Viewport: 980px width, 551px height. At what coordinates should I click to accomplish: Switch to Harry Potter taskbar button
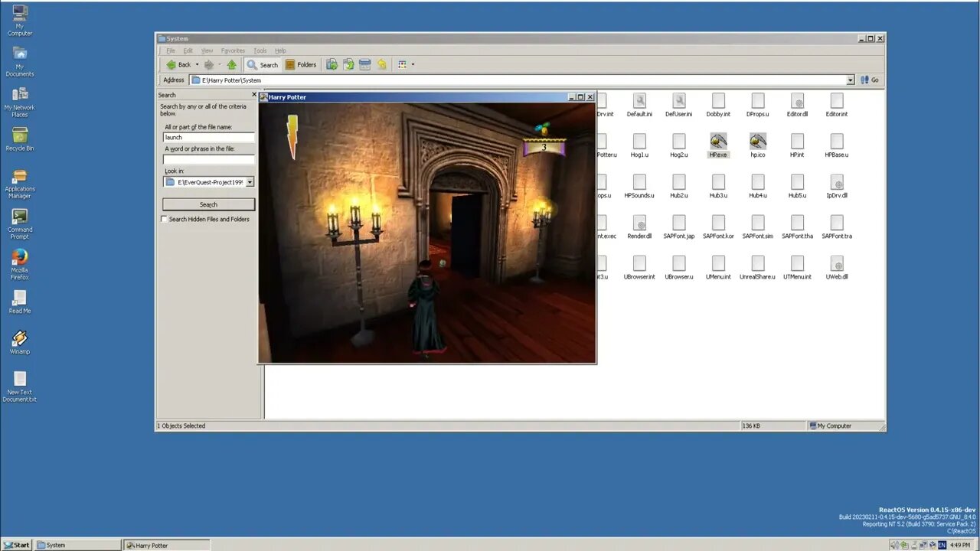point(167,545)
